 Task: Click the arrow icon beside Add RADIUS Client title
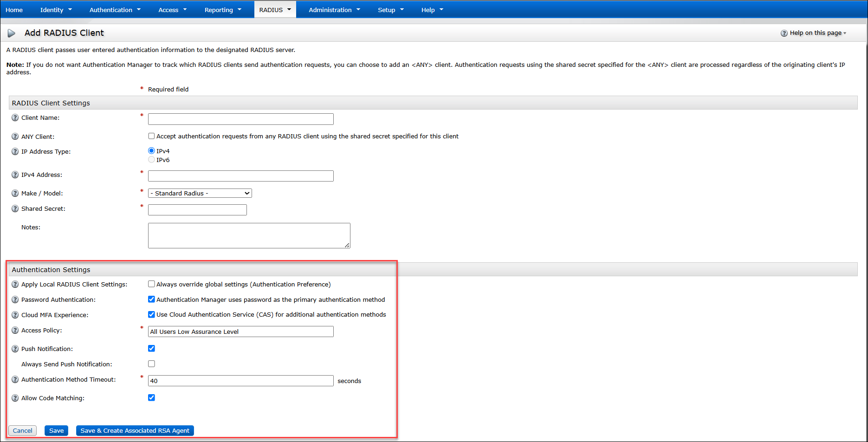click(12, 33)
